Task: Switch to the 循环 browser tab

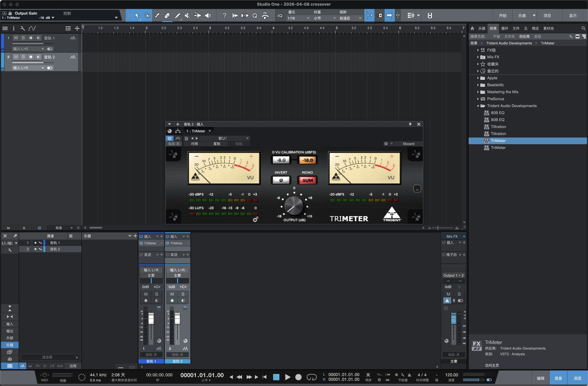Action: click(x=505, y=28)
